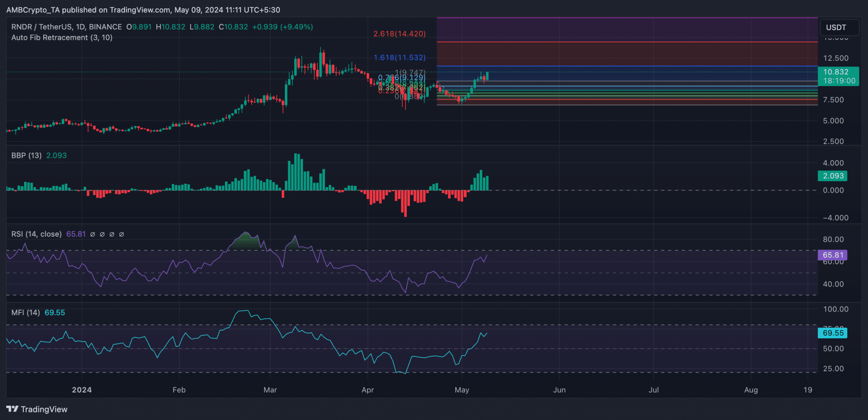This screenshot has height=420, width=868.
Task: Click the −4.000 BBP axis label
Action: pos(836,218)
